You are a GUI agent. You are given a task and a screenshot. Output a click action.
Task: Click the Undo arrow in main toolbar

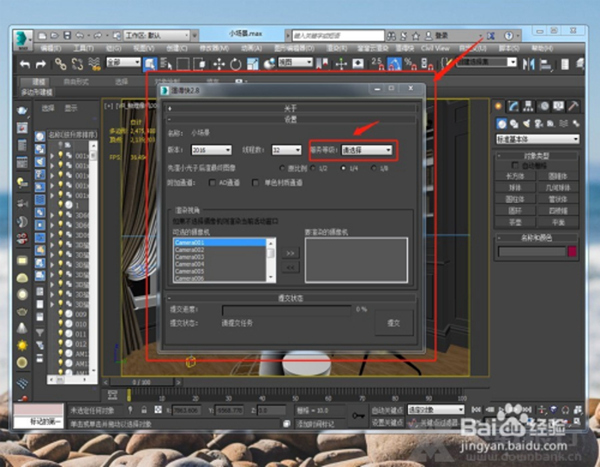point(27,63)
